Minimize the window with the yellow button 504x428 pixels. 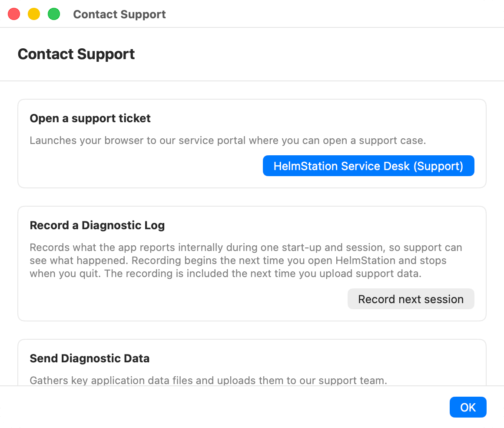pos(34,14)
